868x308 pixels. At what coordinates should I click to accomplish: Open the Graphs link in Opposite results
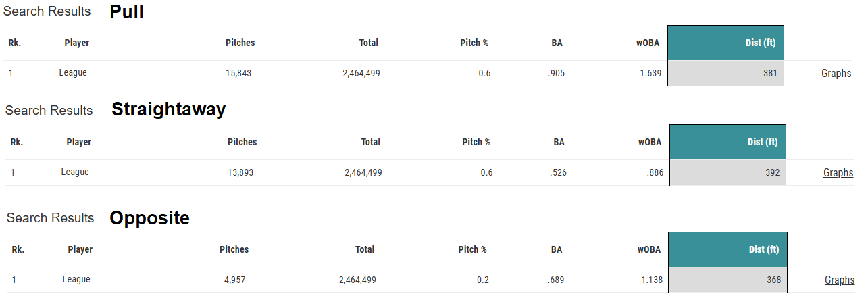point(840,280)
